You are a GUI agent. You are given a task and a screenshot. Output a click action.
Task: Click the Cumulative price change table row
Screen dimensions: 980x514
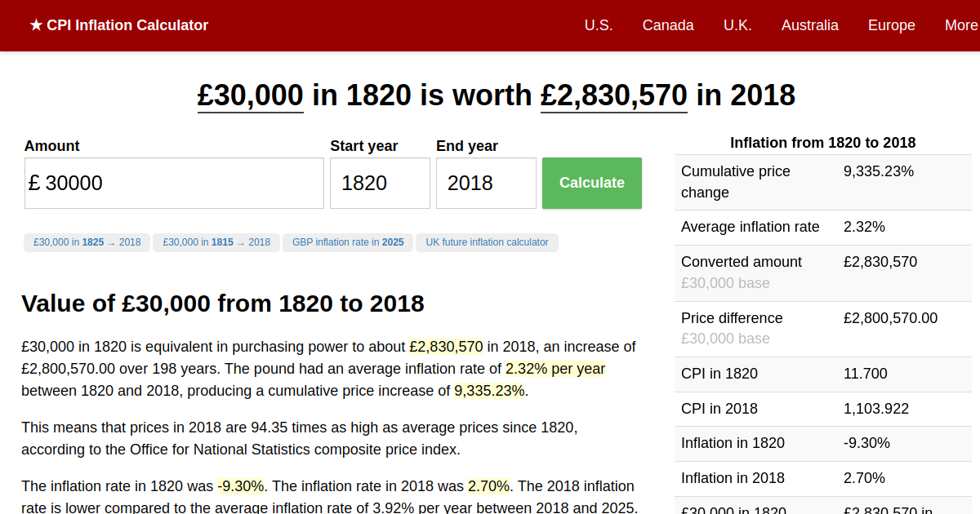coord(822,182)
